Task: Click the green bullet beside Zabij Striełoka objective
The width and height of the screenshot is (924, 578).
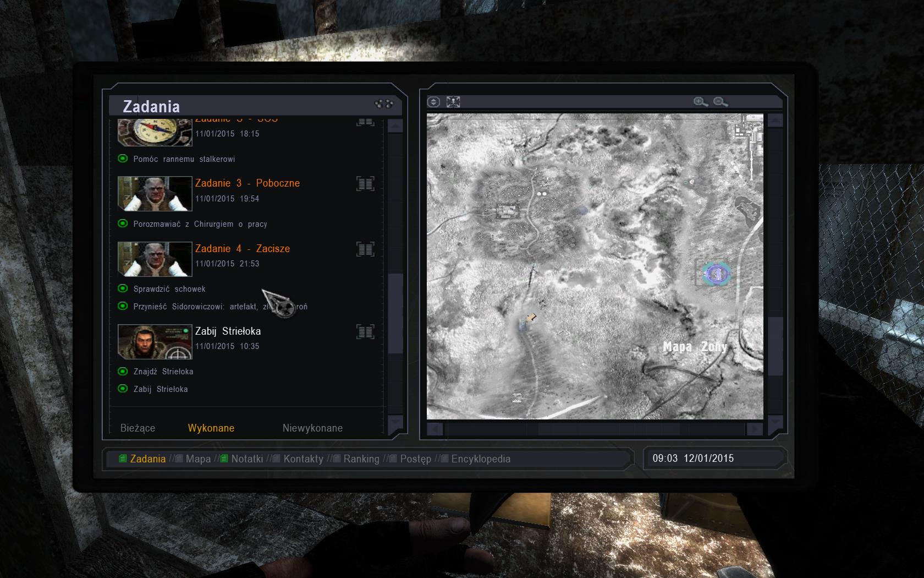Action: pyautogui.click(x=123, y=389)
